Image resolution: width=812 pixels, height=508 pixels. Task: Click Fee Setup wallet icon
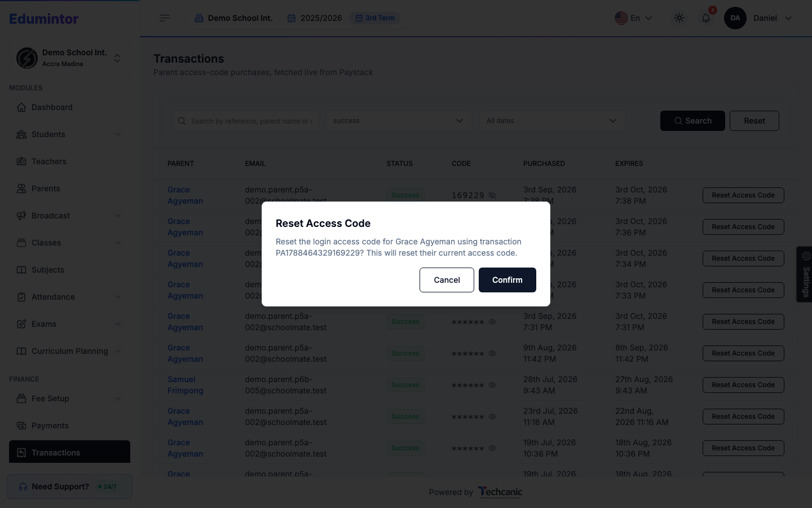click(21, 398)
